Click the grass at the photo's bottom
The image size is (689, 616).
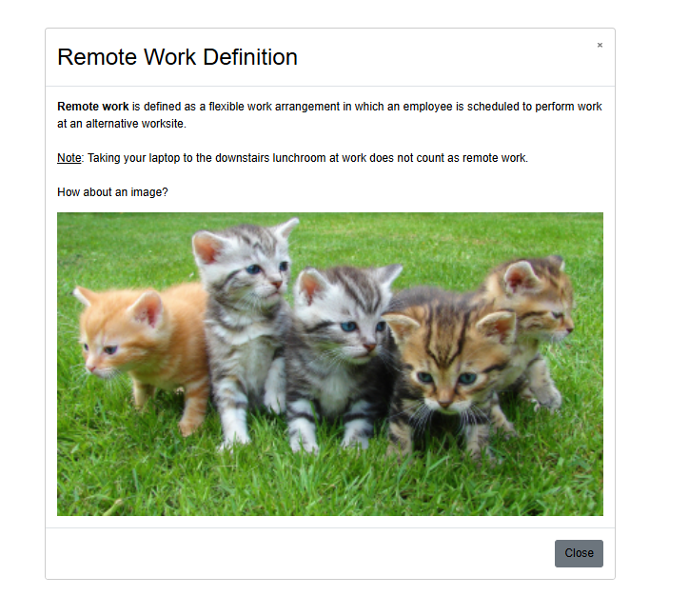[x=329, y=488]
